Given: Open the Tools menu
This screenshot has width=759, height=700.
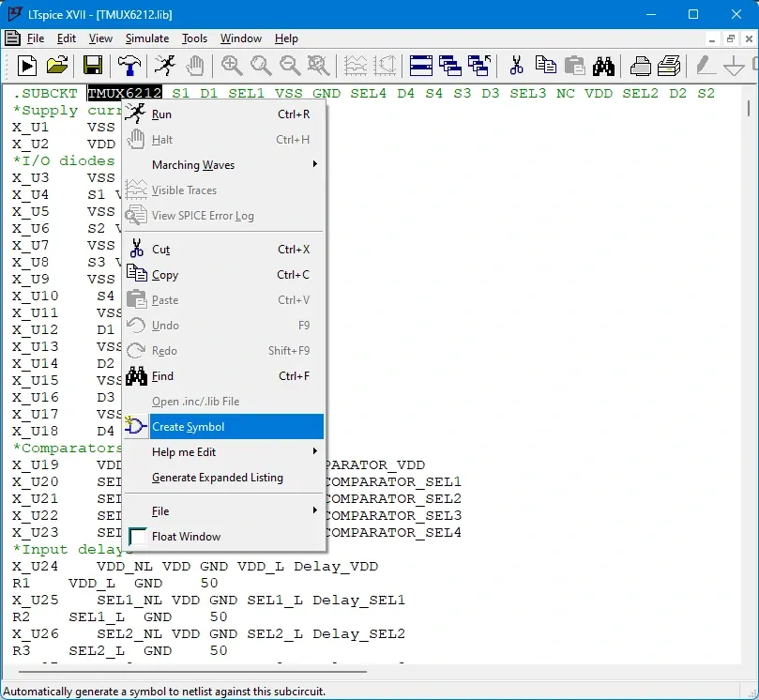Looking at the screenshot, I should click(x=194, y=38).
